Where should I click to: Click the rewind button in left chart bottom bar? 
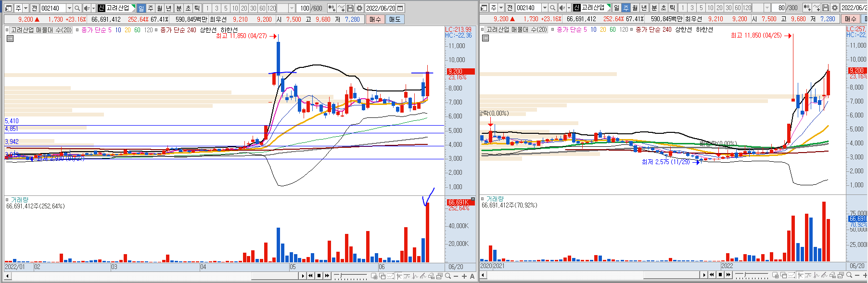coord(310,276)
